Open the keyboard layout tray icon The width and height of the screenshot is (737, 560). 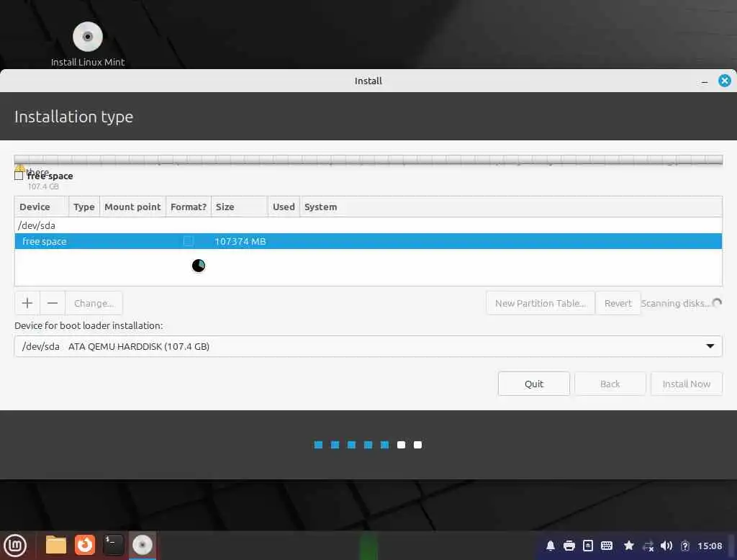pyautogui.click(x=607, y=546)
